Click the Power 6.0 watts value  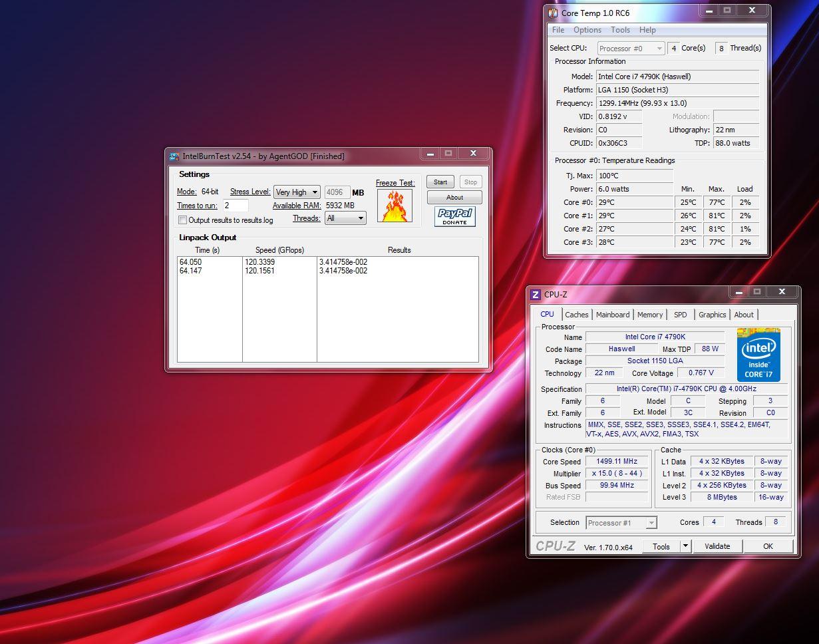pyautogui.click(x=634, y=189)
